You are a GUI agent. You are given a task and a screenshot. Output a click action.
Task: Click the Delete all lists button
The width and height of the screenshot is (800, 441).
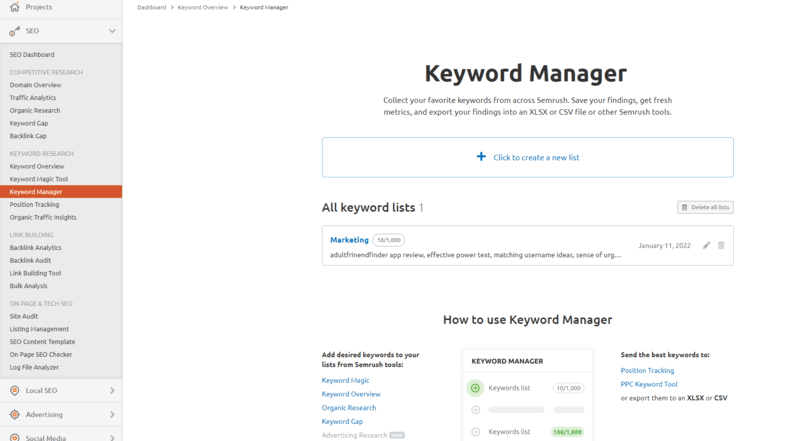[x=705, y=207]
